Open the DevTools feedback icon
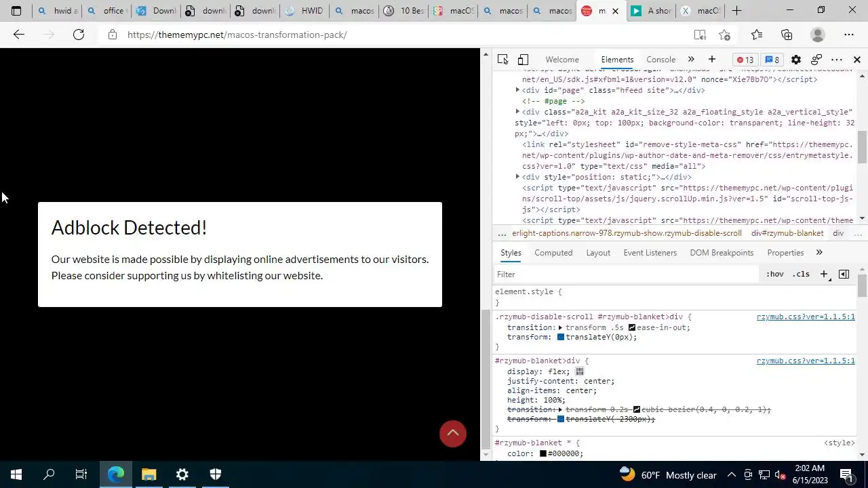The height and width of the screenshot is (488, 868). pos(816,60)
